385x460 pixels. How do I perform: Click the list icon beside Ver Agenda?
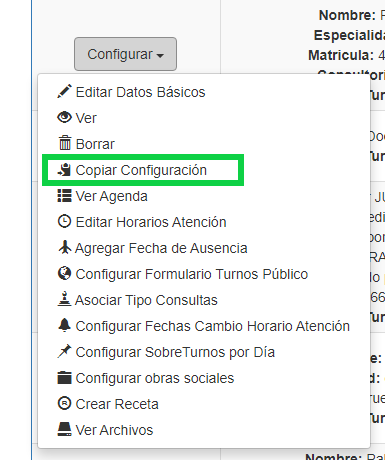click(64, 196)
